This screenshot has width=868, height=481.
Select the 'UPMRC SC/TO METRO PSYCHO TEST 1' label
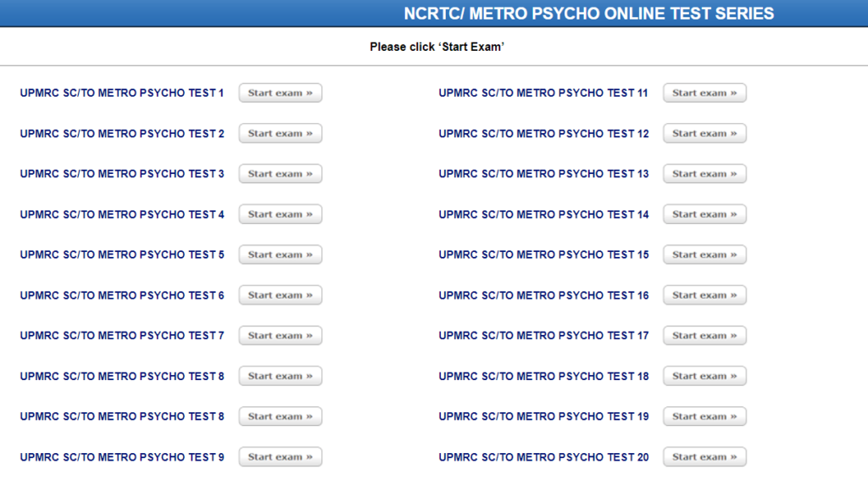tap(122, 93)
